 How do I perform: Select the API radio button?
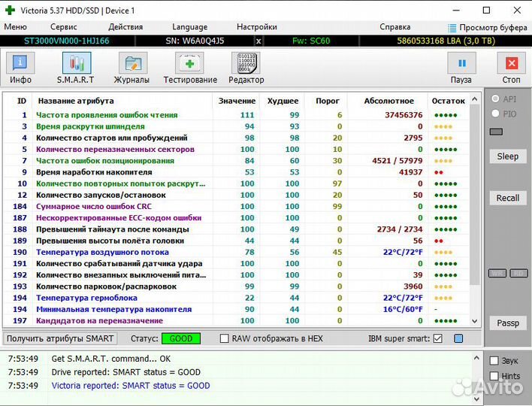[495, 98]
